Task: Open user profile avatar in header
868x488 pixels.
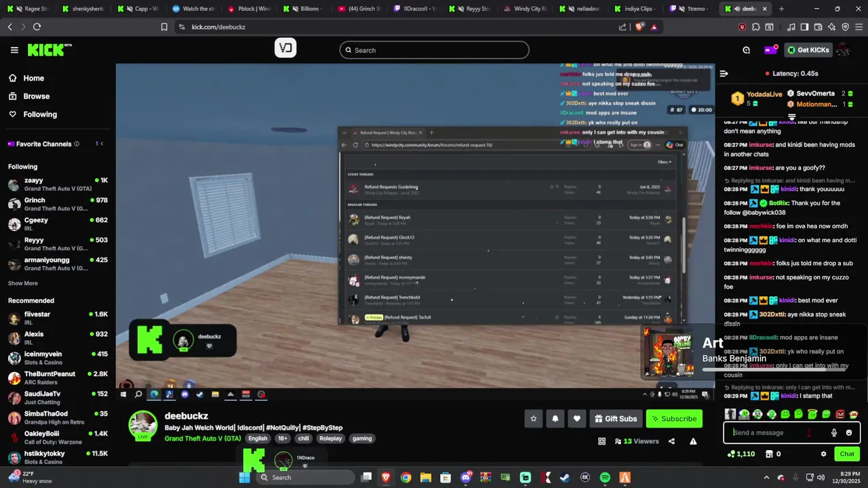Action: pyautogui.click(x=844, y=50)
